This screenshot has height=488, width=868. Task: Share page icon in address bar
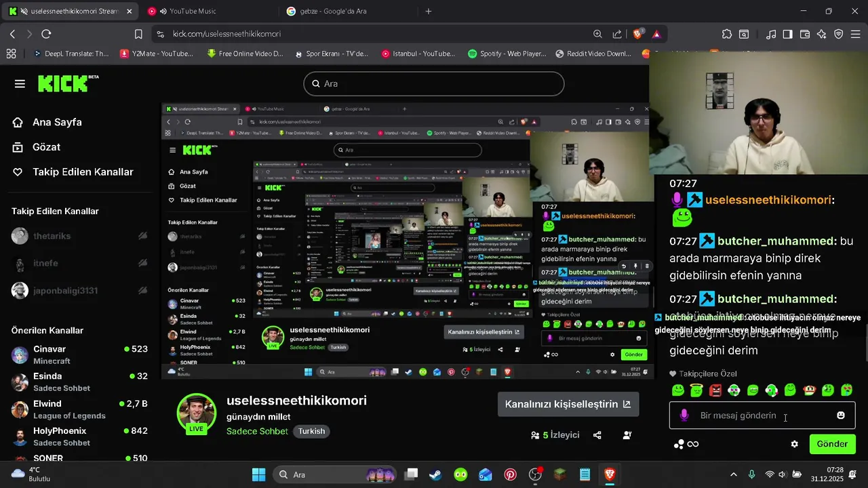[x=617, y=34]
